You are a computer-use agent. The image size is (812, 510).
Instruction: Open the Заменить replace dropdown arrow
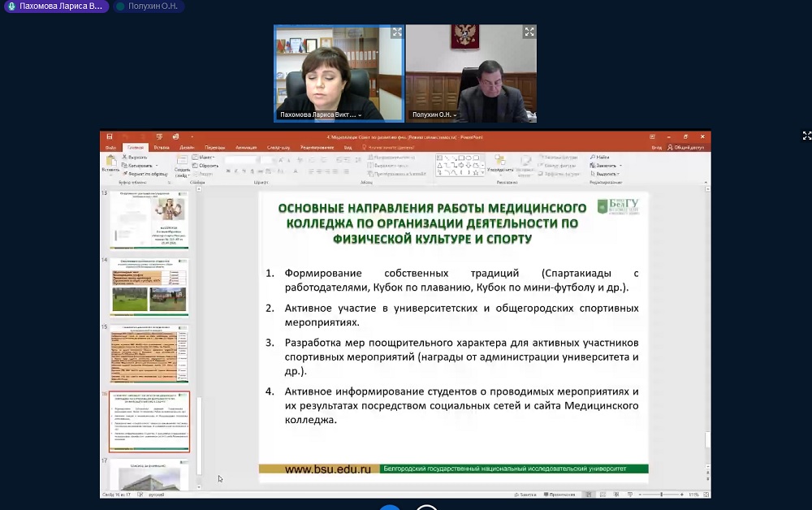pos(620,165)
